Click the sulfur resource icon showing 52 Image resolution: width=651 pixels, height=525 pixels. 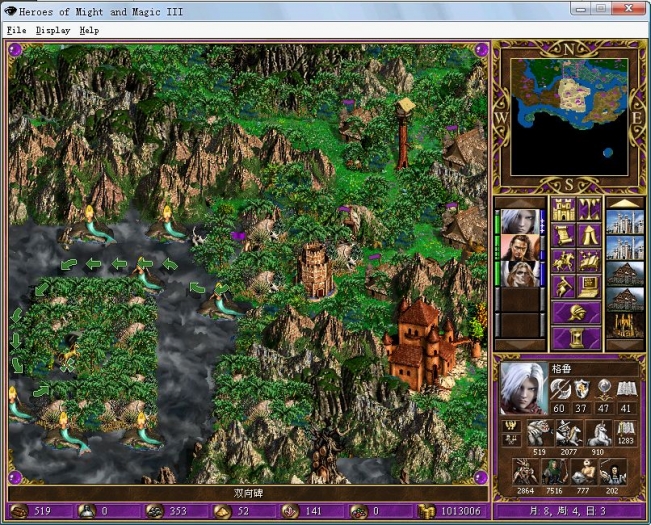coord(222,511)
